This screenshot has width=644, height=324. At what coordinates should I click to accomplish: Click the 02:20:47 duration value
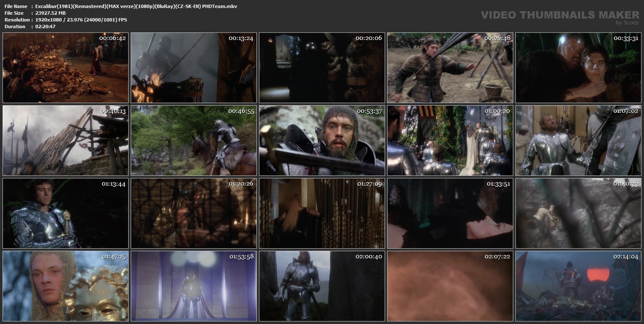pos(45,27)
